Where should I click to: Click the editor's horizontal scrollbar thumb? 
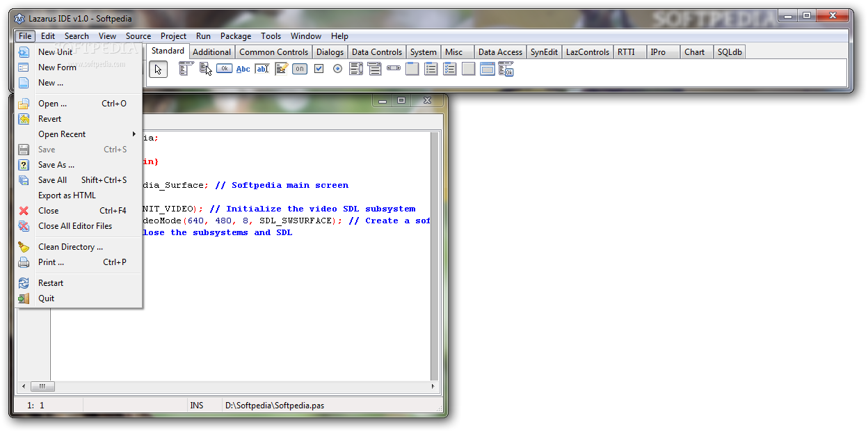tap(42, 386)
